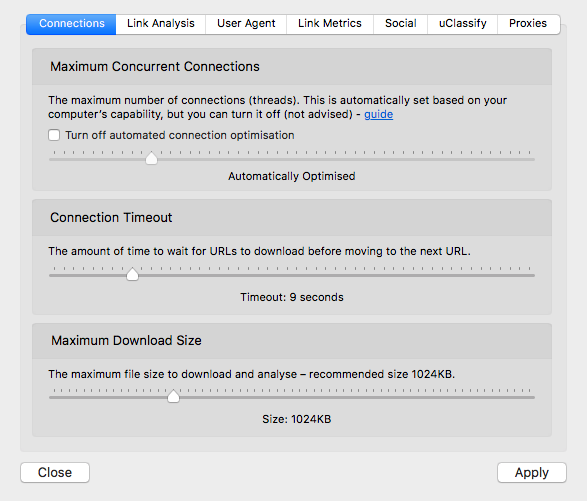Go to the Link Metrics tab
This screenshot has height=501, width=587.
(330, 24)
